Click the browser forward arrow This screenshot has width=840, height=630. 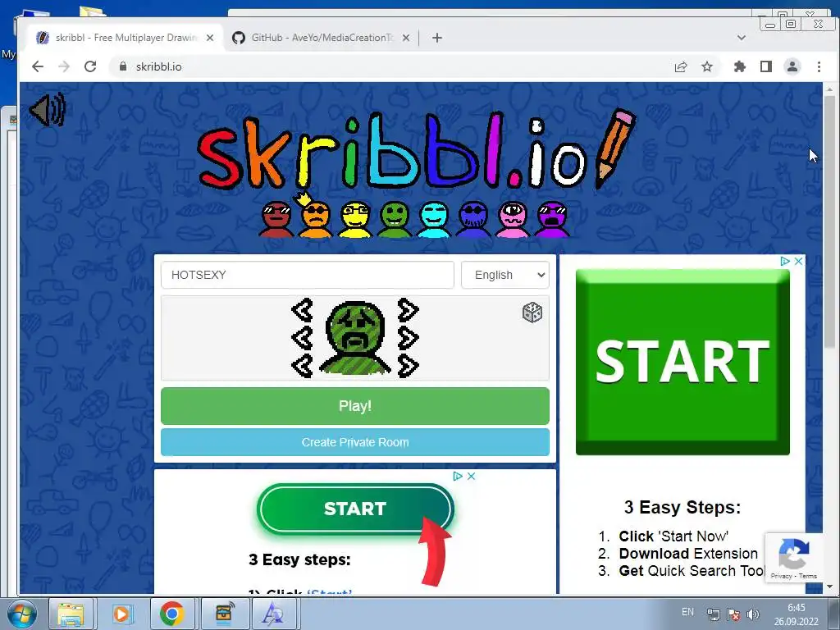(x=64, y=66)
